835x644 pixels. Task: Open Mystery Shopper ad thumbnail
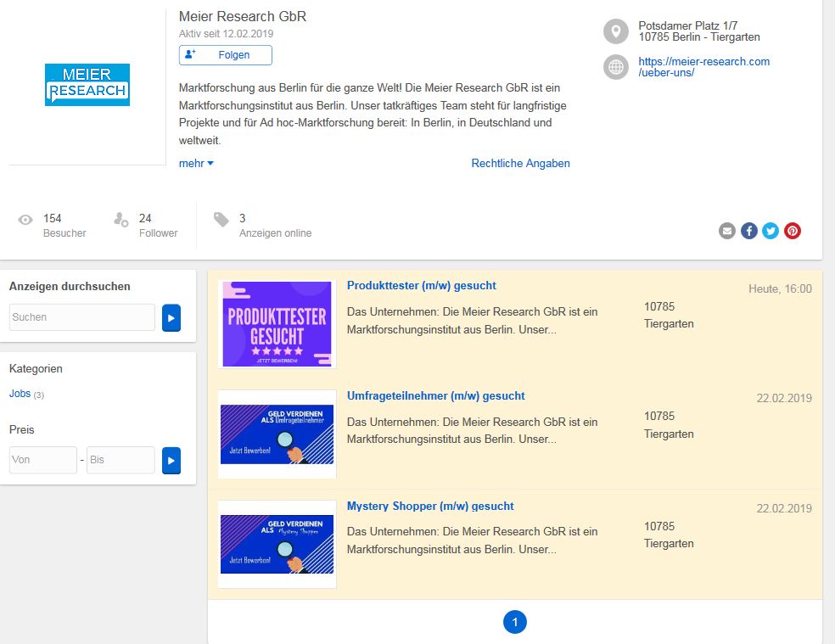pyautogui.click(x=277, y=544)
